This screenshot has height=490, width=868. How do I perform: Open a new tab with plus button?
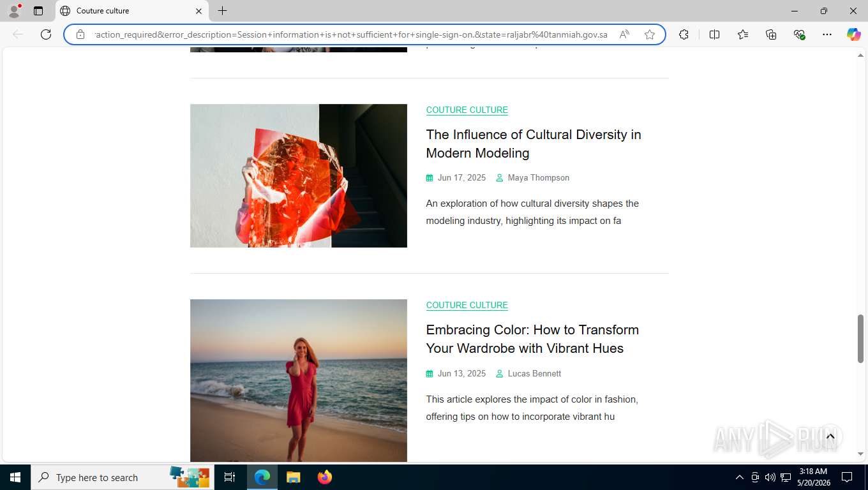point(222,11)
